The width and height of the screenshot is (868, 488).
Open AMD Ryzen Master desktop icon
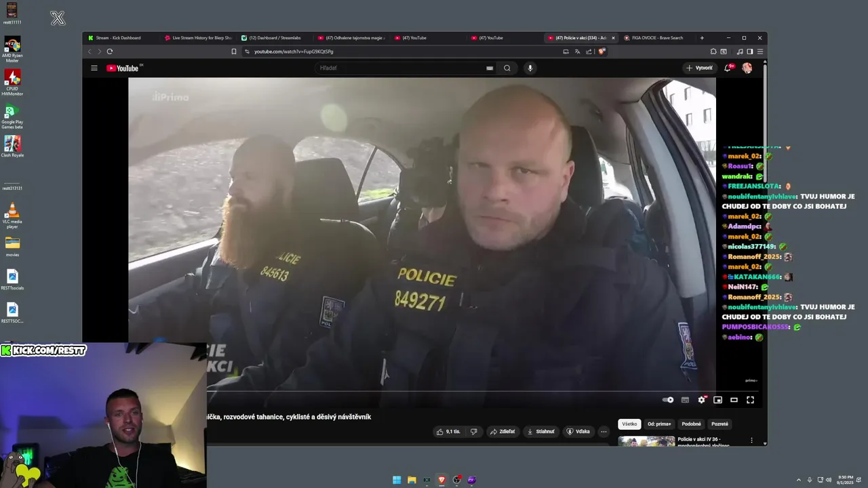pos(12,50)
